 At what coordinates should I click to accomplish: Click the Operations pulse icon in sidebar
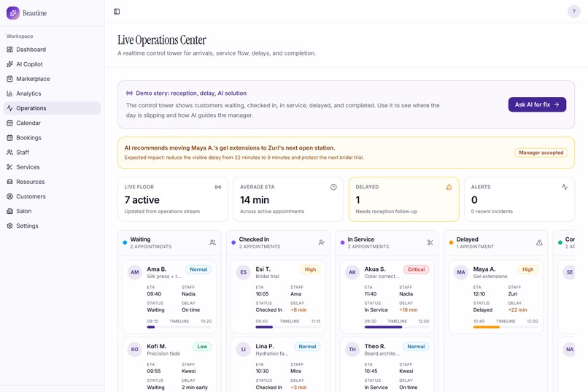point(9,108)
